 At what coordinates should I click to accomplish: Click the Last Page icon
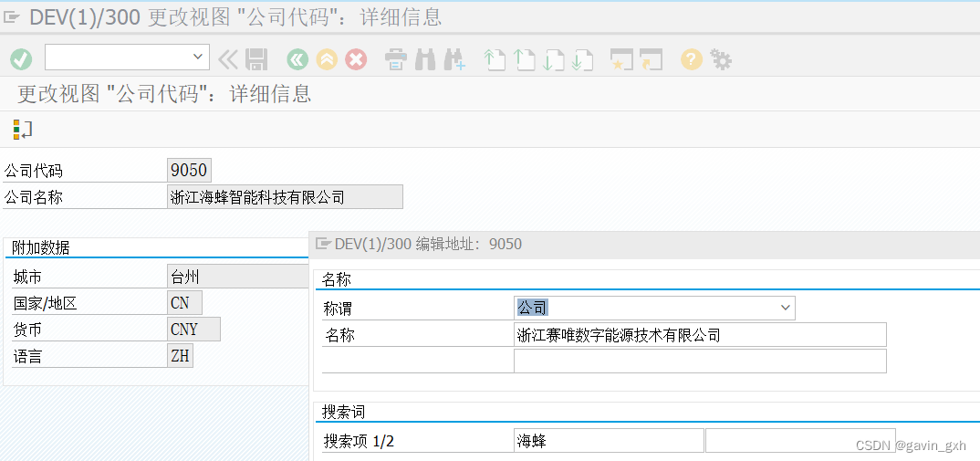click(x=582, y=60)
